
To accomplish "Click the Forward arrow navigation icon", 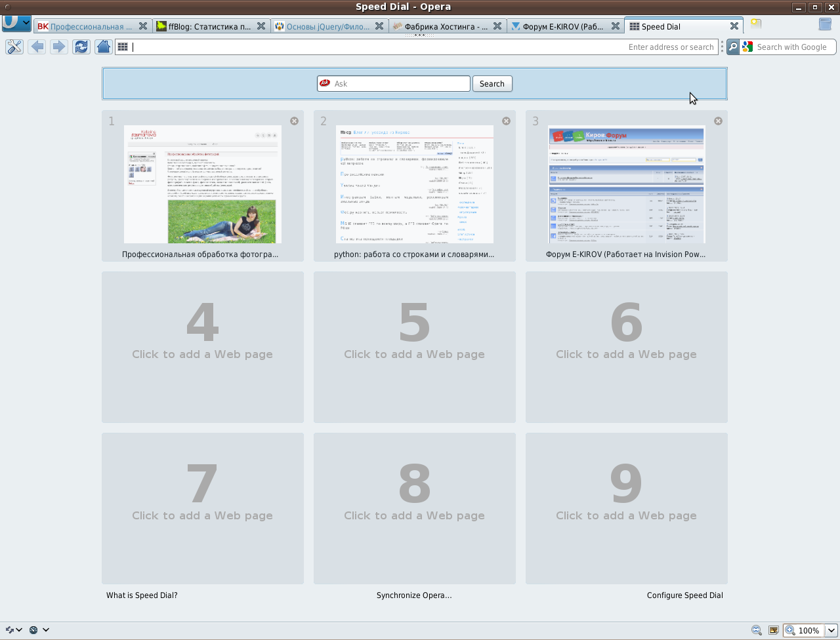I will (59, 47).
